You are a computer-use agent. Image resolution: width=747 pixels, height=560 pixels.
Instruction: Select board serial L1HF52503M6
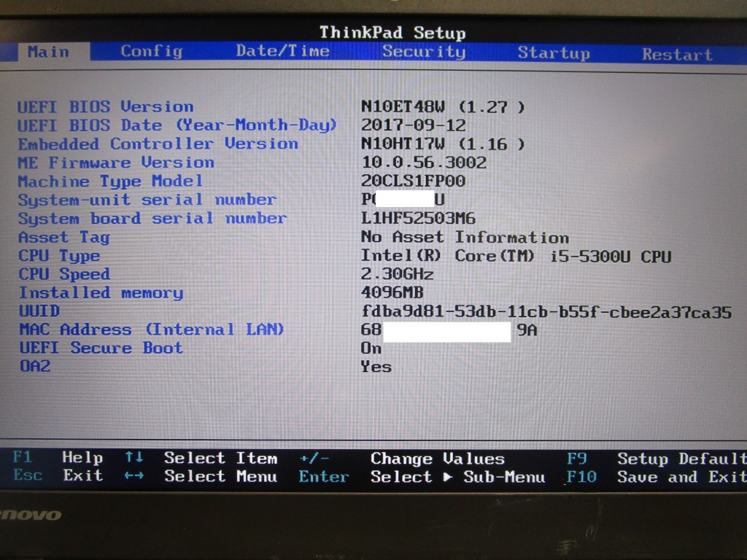418,218
